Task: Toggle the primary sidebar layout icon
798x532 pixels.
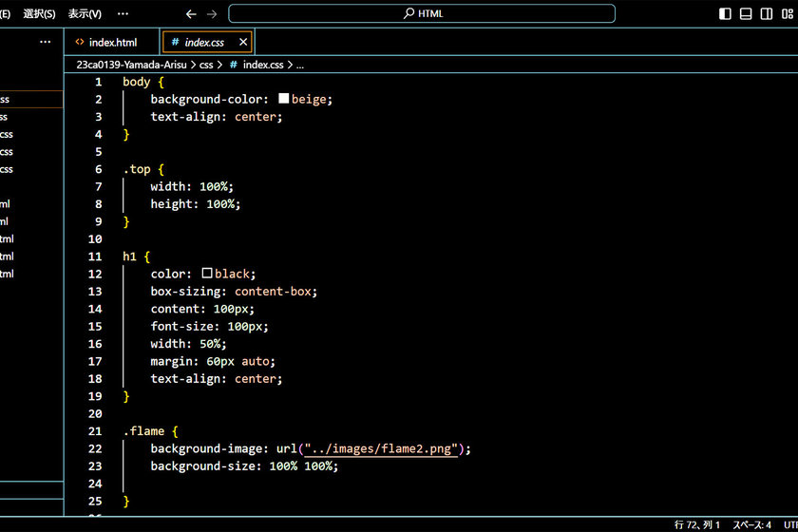Action: pos(725,14)
